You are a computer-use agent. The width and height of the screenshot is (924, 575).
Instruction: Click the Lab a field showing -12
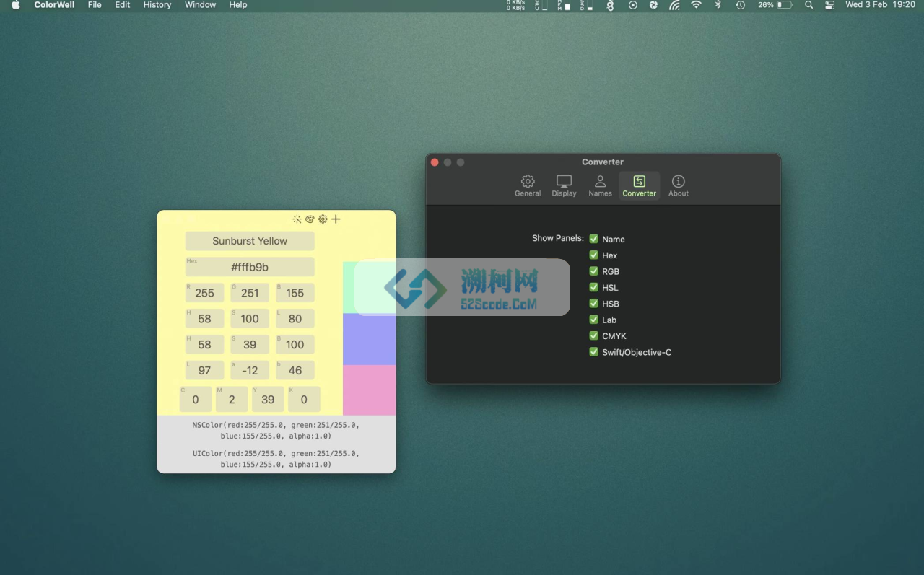[x=250, y=370]
